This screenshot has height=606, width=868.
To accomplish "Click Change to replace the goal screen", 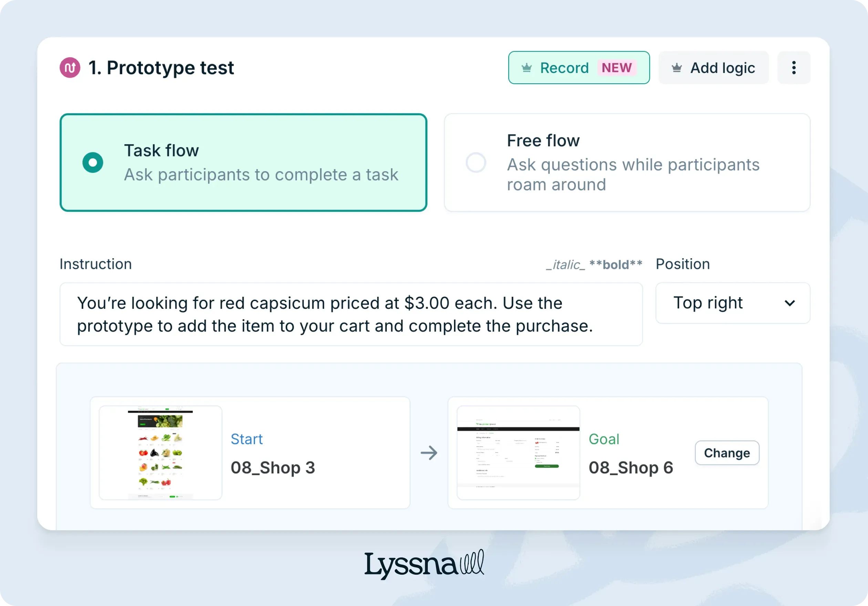I will pos(727,453).
